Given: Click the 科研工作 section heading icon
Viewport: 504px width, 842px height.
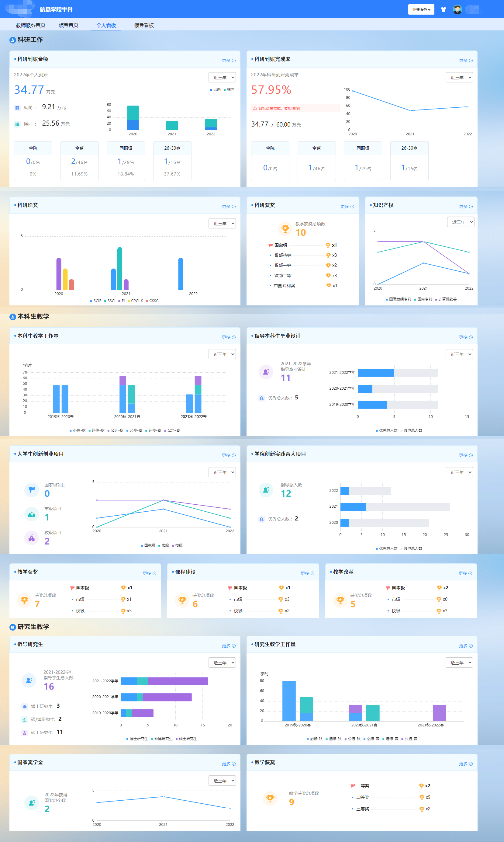Looking at the screenshot, I should click(12, 40).
